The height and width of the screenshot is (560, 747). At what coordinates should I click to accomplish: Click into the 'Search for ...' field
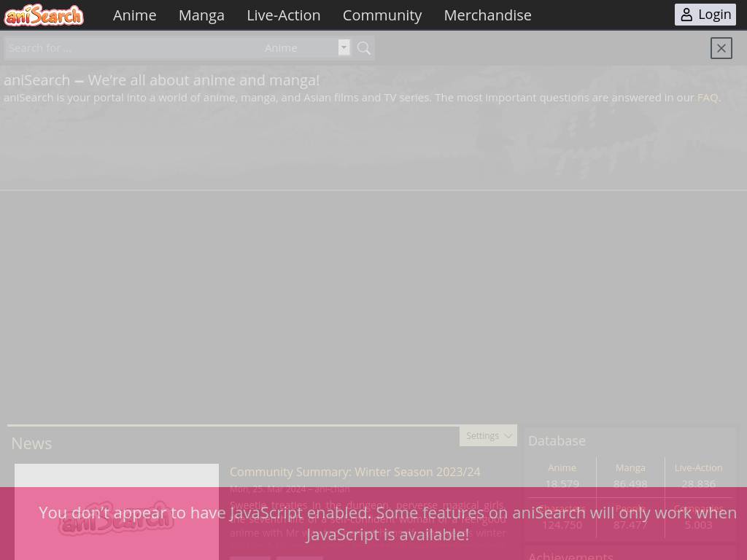[x=131, y=48]
